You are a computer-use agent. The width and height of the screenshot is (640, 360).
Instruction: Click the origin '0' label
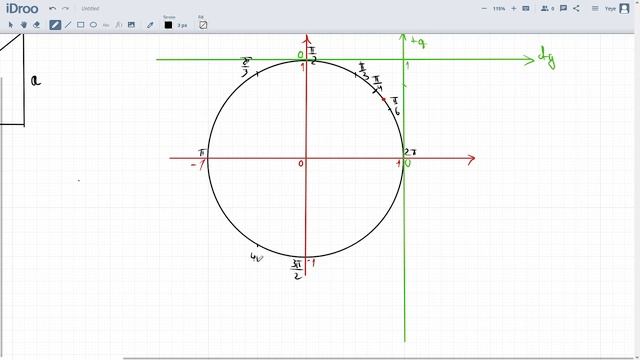pos(301,164)
